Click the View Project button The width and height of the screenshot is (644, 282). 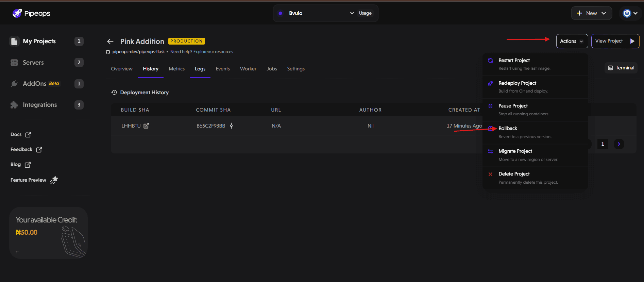click(x=615, y=41)
